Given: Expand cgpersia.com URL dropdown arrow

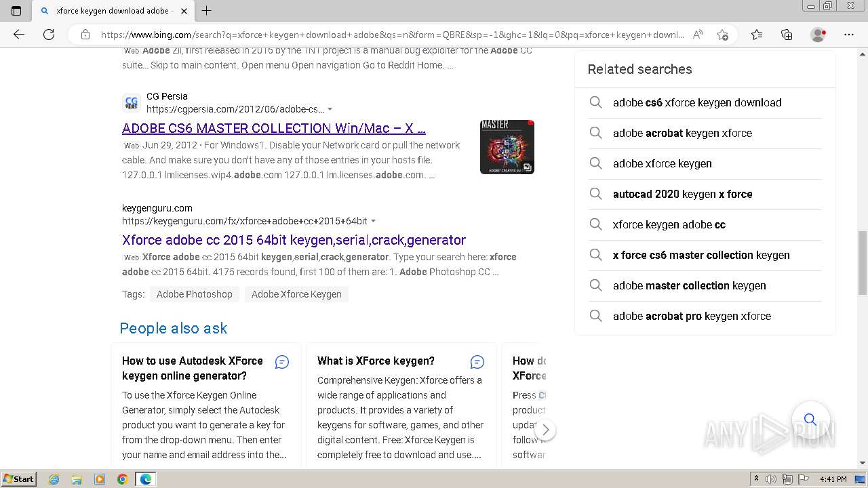Looking at the screenshot, I should click(330, 109).
